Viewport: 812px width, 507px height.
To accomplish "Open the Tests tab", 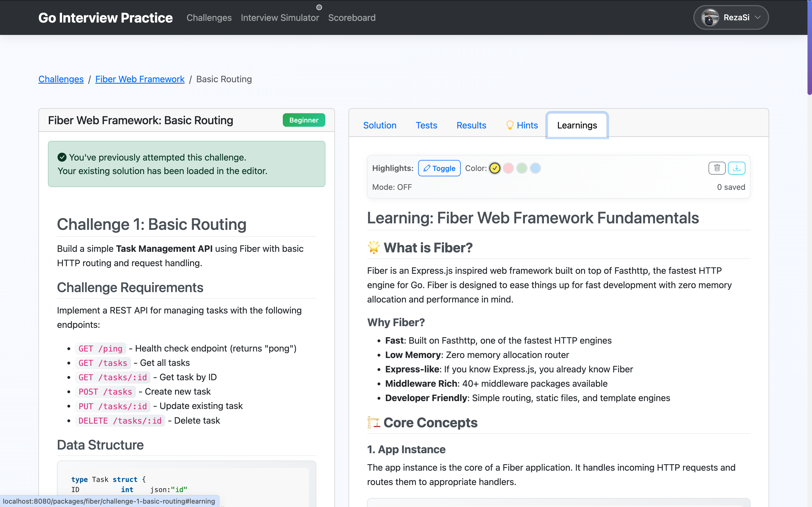I will (x=426, y=125).
